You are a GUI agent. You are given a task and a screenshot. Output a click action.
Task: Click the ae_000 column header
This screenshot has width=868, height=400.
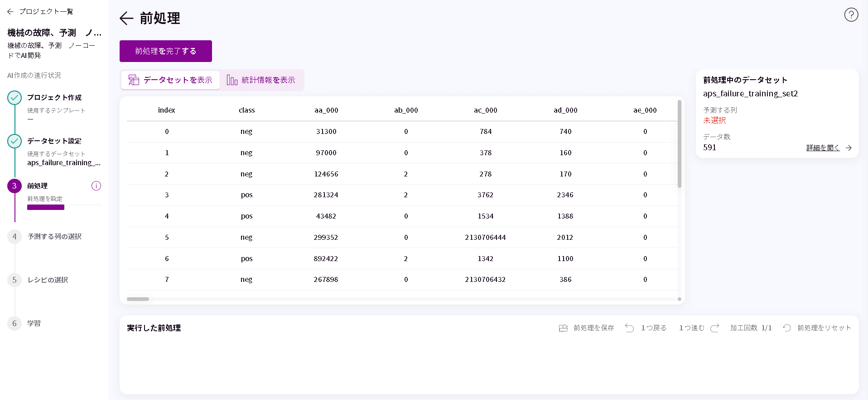645,110
